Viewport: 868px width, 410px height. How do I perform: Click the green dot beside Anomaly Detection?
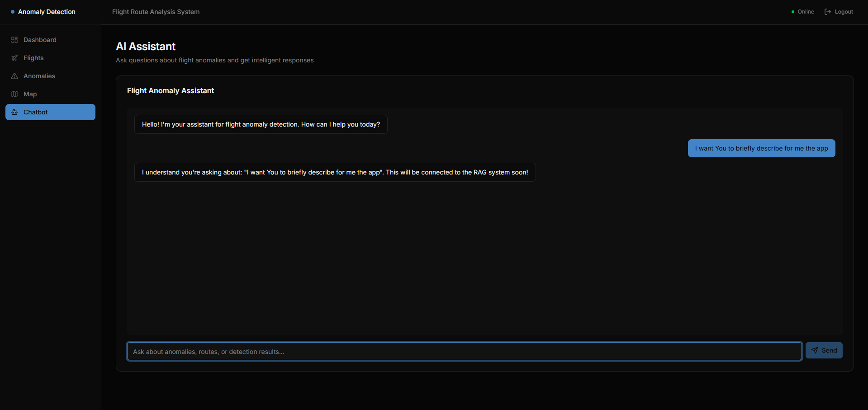[x=13, y=12]
